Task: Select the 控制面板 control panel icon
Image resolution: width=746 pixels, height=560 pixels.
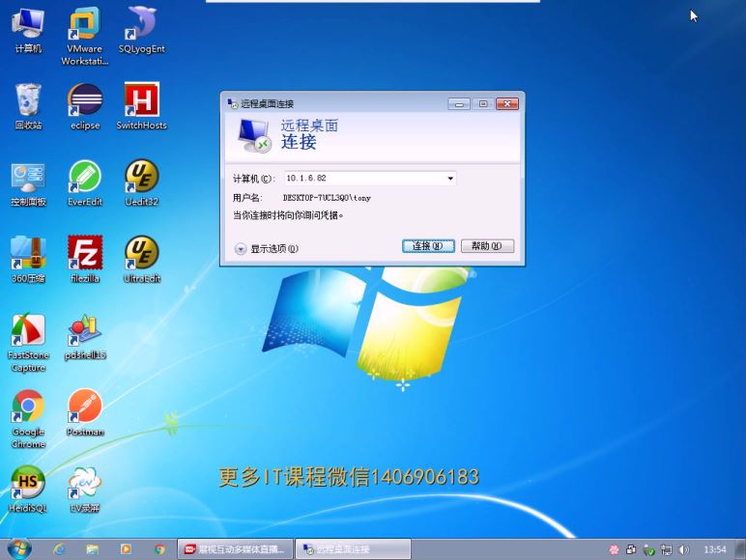Action: [28, 183]
